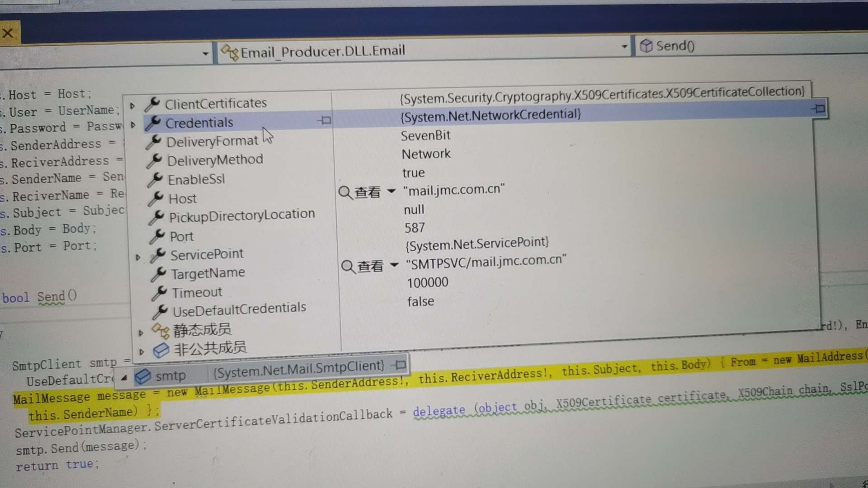Click the SevenBit value

[x=426, y=136]
